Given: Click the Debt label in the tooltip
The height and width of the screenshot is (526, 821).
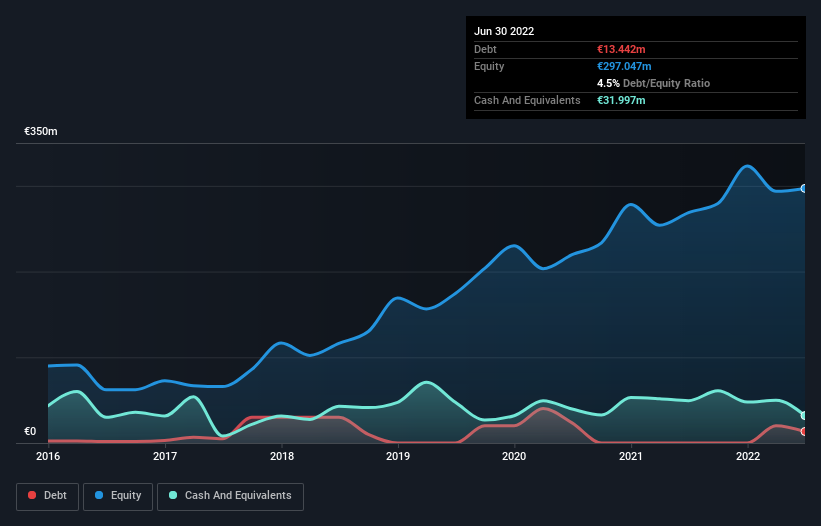Looking at the screenshot, I should [485, 49].
